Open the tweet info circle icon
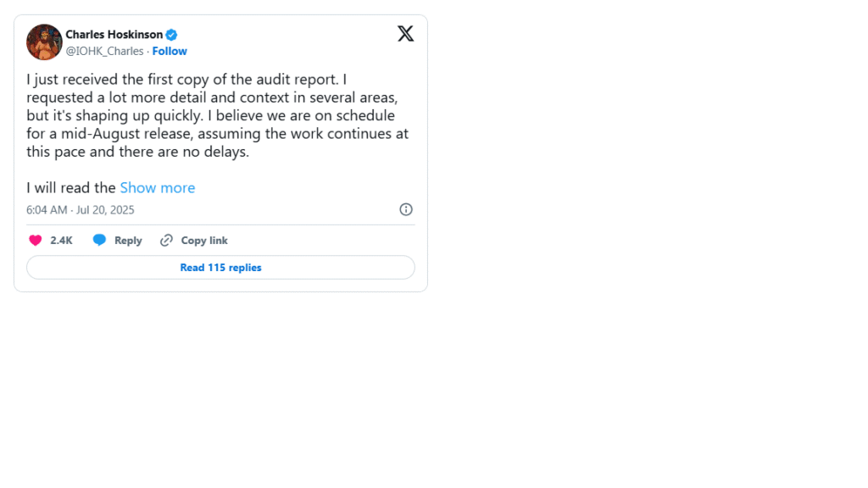The width and height of the screenshot is (868, 488). pos(406,209)
